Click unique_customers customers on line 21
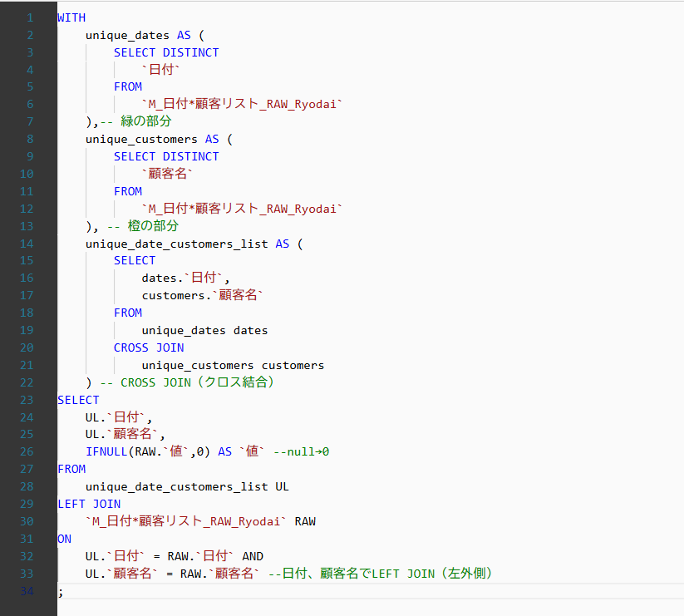The height and width of the screenshot is (616, 684). pos(233,365)
